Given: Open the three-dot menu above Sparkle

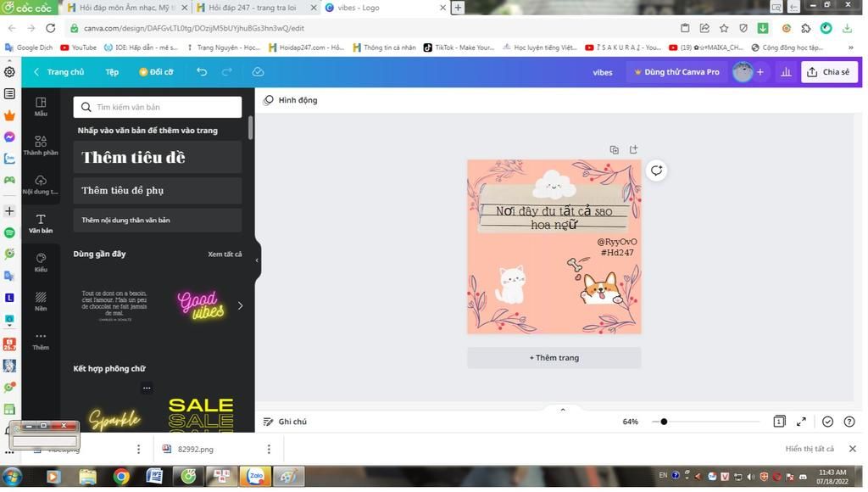Looking at the screenshot, I should pos(147,388).
